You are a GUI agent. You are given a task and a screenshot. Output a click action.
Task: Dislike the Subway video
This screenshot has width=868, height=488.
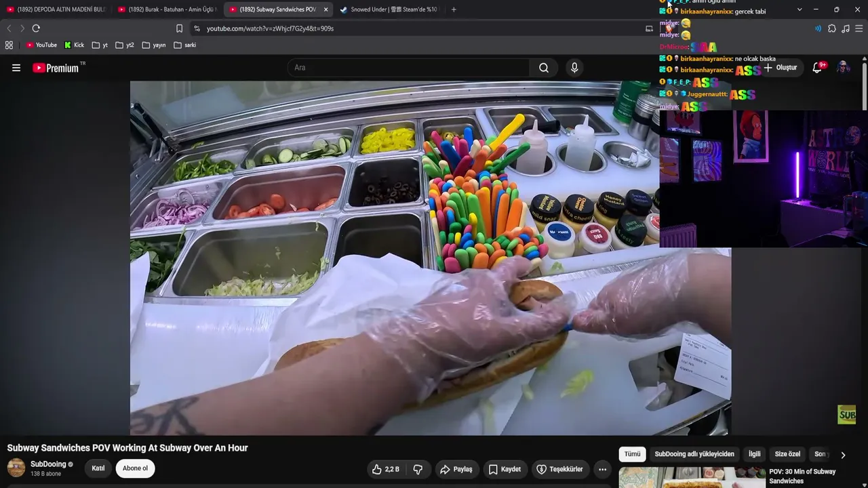pyautogui.click(x=418, y=469)
